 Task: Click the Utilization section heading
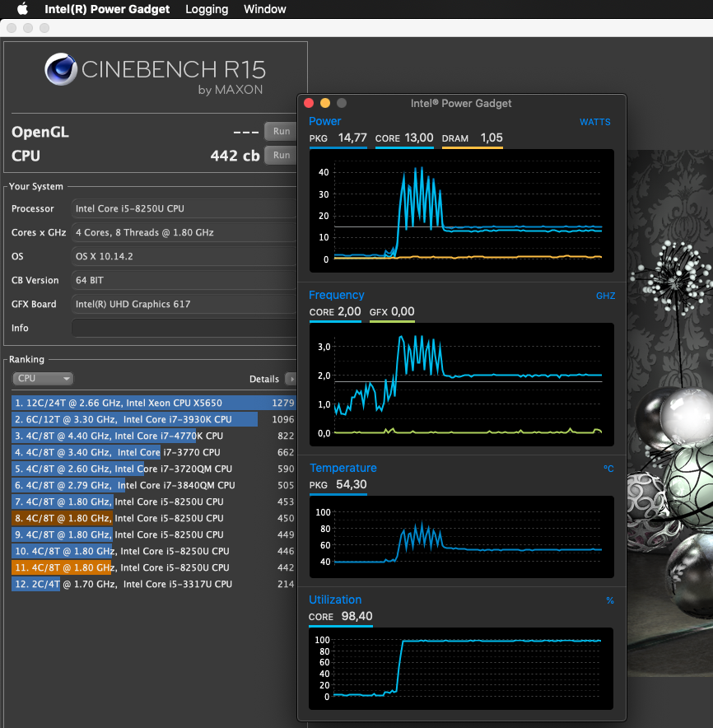coord(335,600)
